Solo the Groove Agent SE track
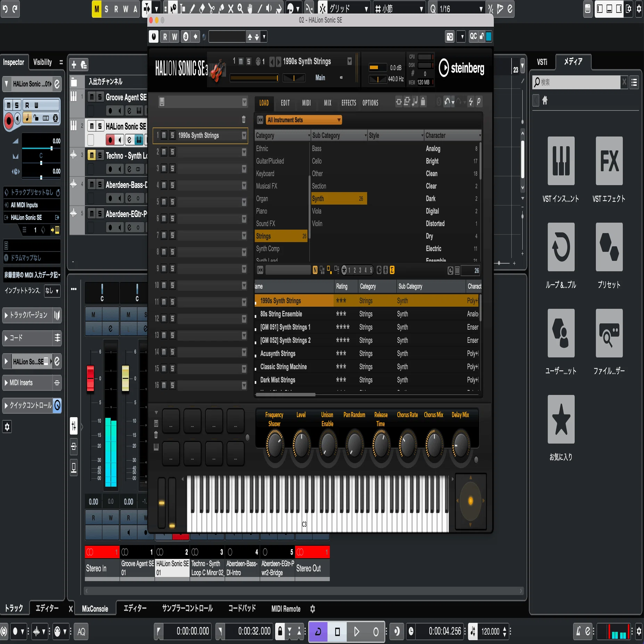The image size is (644, 644). (x=100, y=97)
